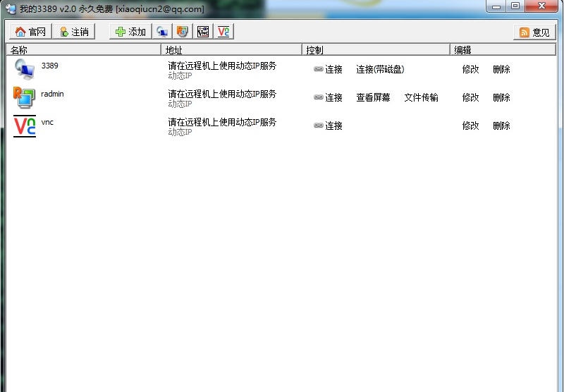The image size is (564, 392).
Task: Maximize the 我的3389 window
Action: click(x=515, y=6)
